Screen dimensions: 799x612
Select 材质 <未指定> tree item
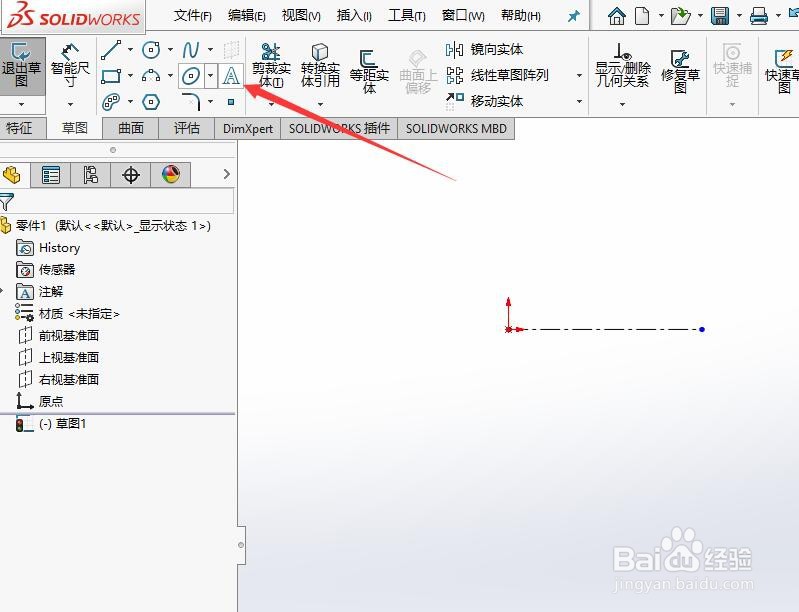pyautogui.click(x=79, y=314)
